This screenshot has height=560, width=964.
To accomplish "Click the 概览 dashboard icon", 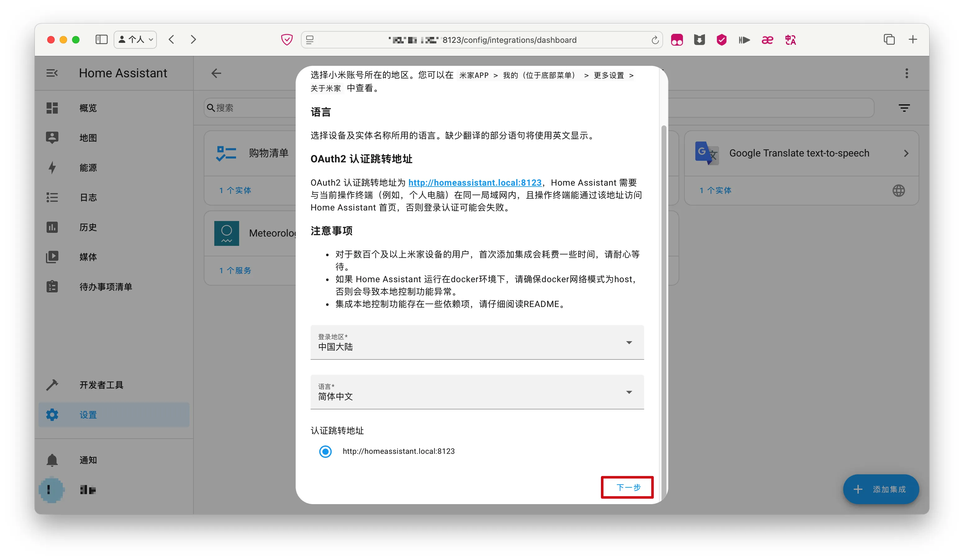I will click(x=52, y=108).
